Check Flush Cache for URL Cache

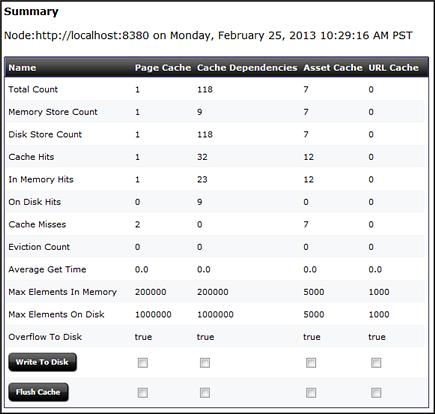(376, 393)
